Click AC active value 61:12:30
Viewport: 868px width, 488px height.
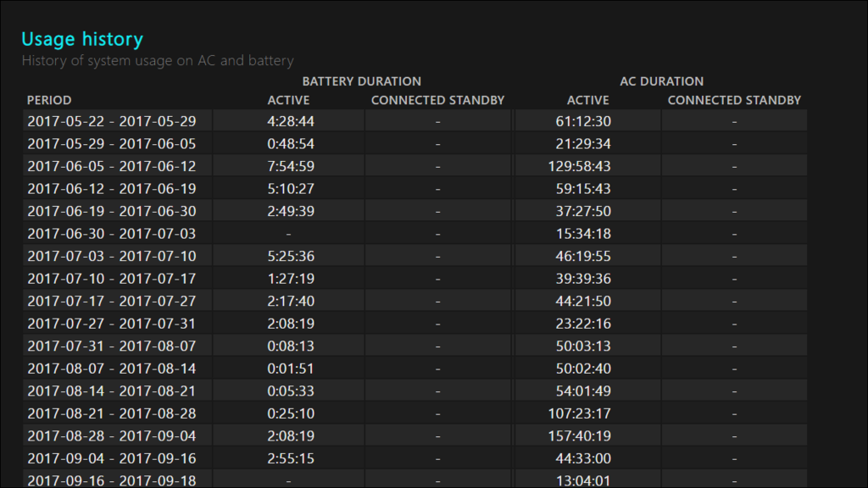pos(583,121)
